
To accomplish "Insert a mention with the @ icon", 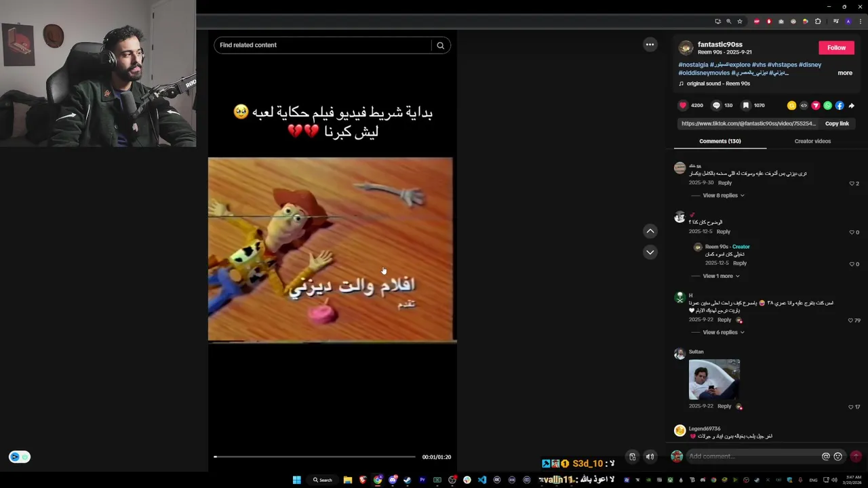I will tap(826, 457).
